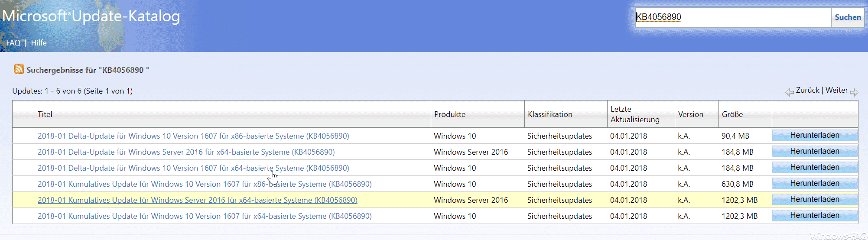
Task: Click the '630,8 MB' size cell
Action: (738, 184)
